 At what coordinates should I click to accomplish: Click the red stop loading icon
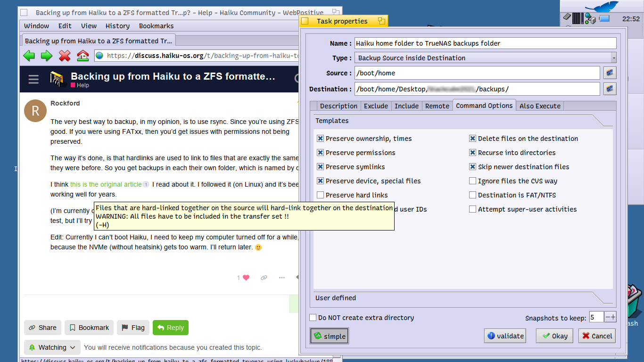click(65, 56)
